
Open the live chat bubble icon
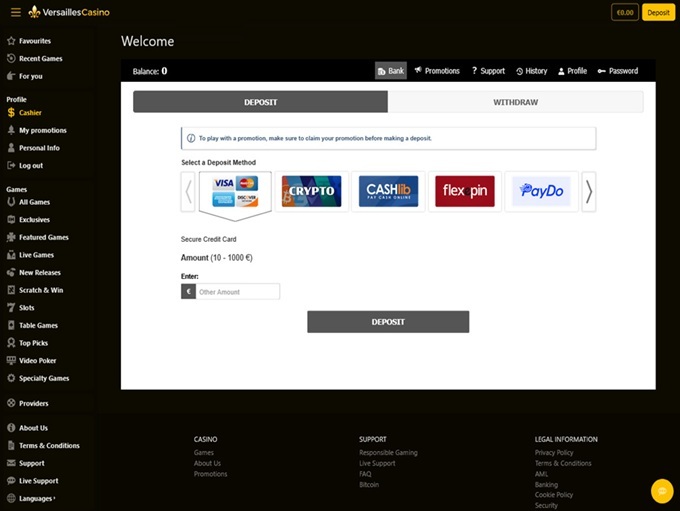pos(661,491)
